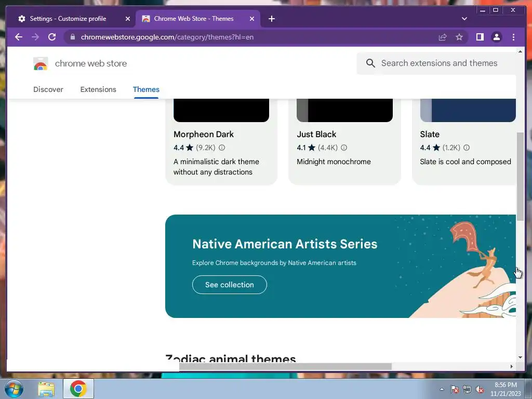Screen dimensions: 532x399
Task: Click 'Midnight monochrome' description text
Action: tap(334, 162)
